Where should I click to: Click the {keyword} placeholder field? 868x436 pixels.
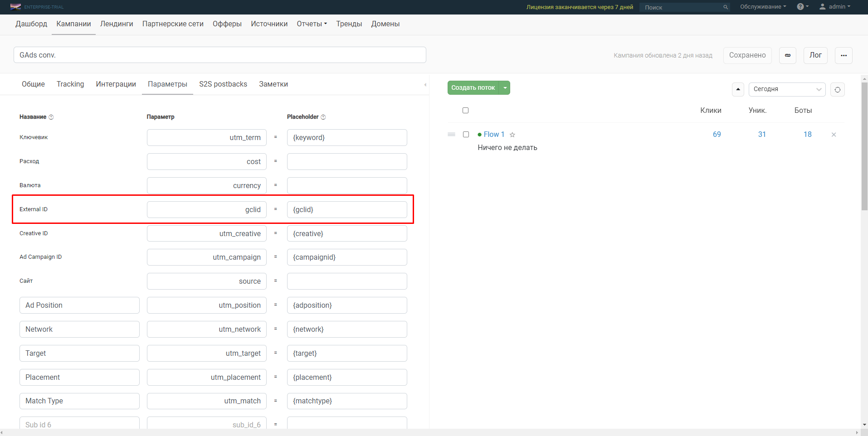(x=347, y=138)
